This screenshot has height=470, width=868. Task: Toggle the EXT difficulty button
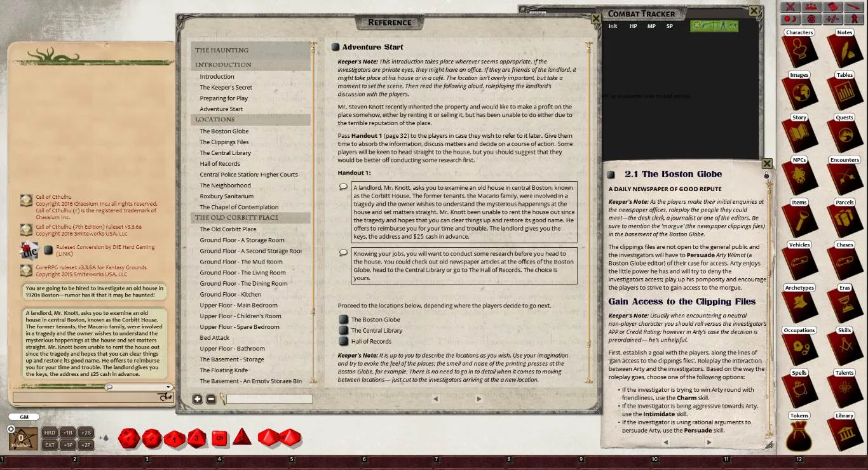click(50, 445)
